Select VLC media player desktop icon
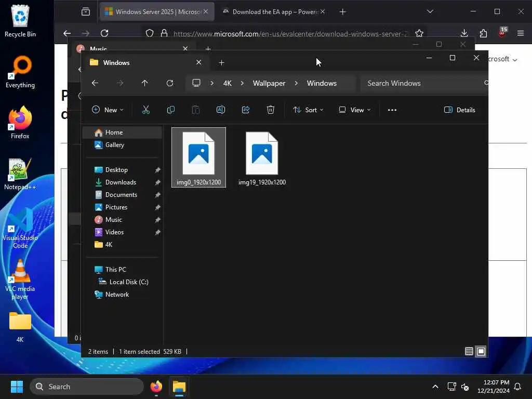 click(x=20, y=280)
